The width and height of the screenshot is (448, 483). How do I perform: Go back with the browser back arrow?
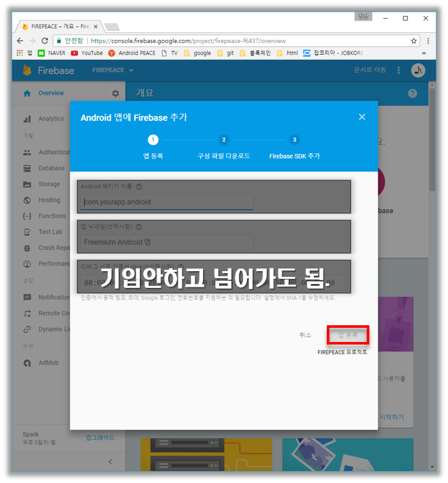click(x=20, y=41)
